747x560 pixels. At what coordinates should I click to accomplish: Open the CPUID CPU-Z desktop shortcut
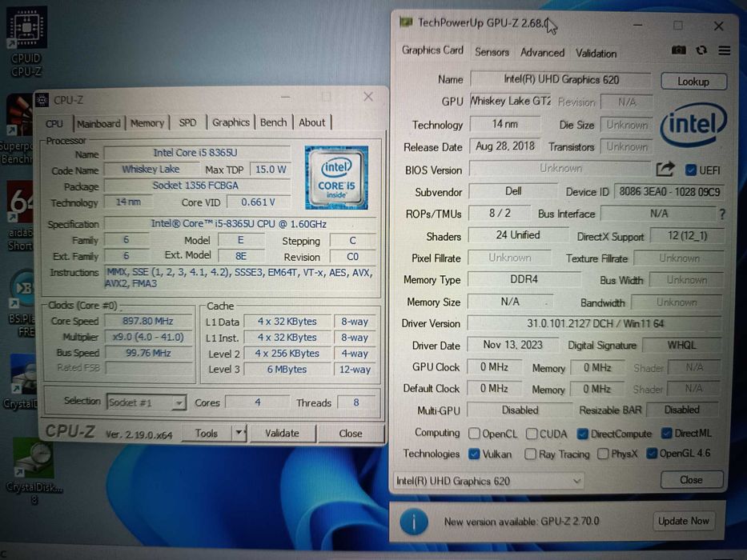point(26,42)
